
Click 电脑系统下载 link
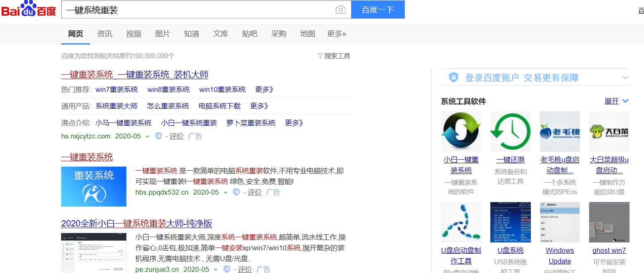coord(220,106)
